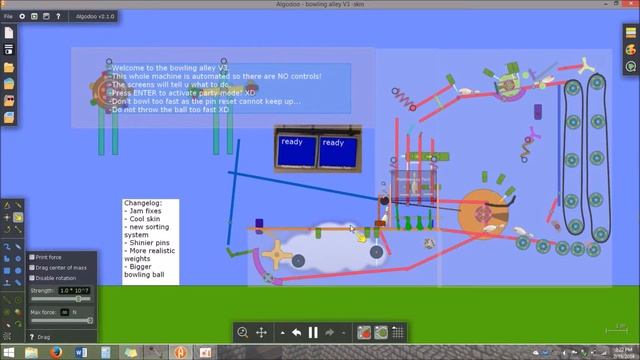Click the play-window icon in top bar
This screenshot has height=360, width=640.
pyautogui.click(x=34, y=16)
